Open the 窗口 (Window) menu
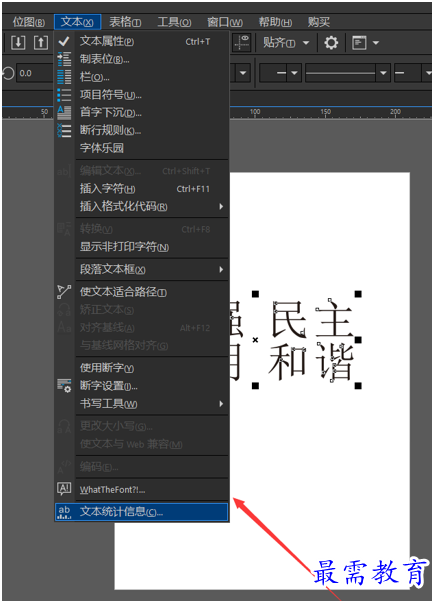 tap(225, 22)
